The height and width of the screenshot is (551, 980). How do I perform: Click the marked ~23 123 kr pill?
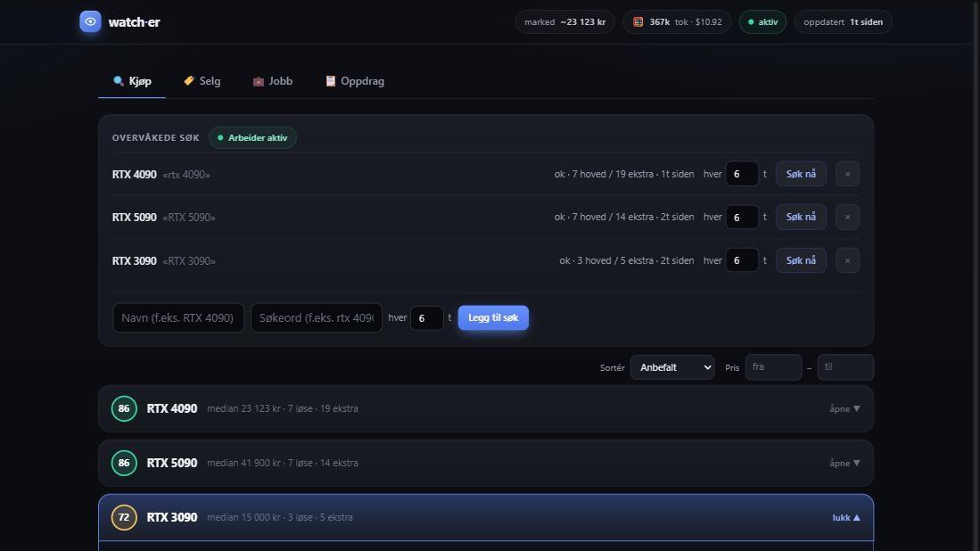pyautogui.click(x=565, y=22)
